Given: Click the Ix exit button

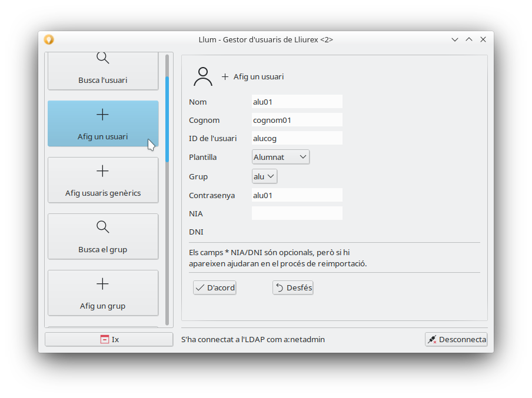Looking at the screenshot, I should tap(109, 339).
